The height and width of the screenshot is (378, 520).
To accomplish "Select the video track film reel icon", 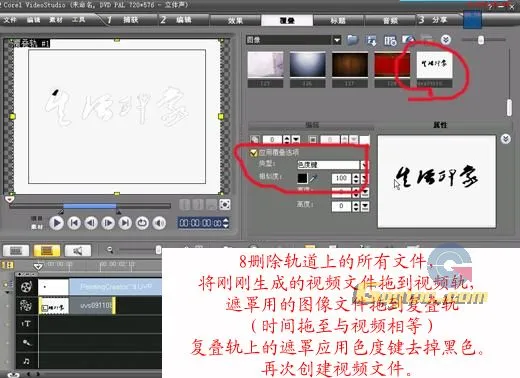I will [26, 286].
